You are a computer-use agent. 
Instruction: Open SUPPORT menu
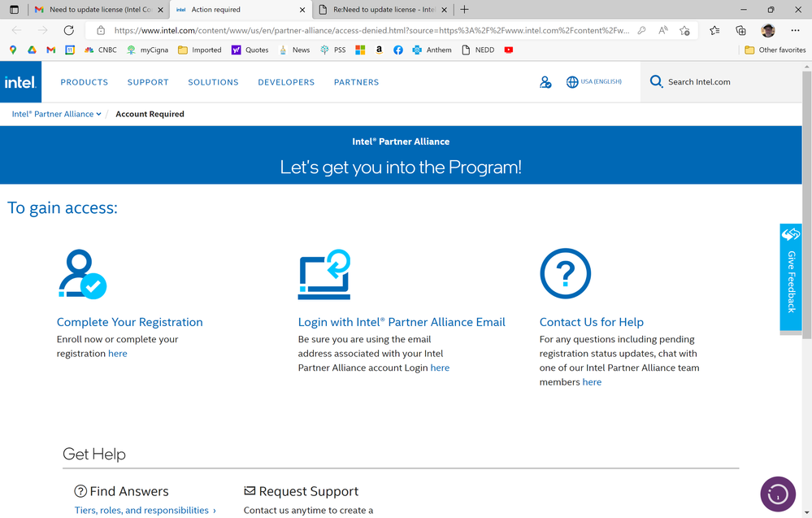[x=148, y=82]
